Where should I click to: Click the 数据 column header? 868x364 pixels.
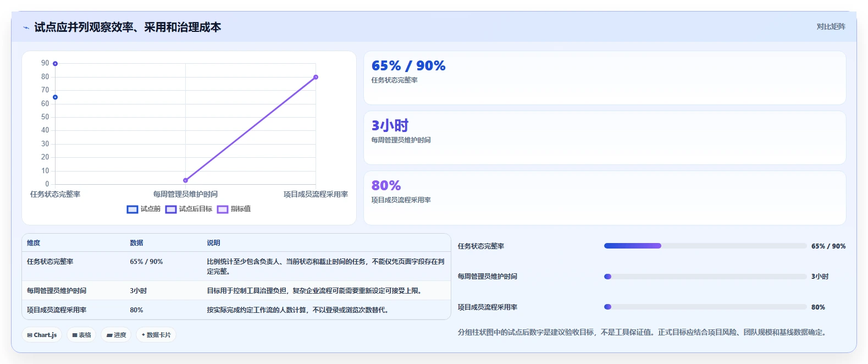click(x=136, y=243)
